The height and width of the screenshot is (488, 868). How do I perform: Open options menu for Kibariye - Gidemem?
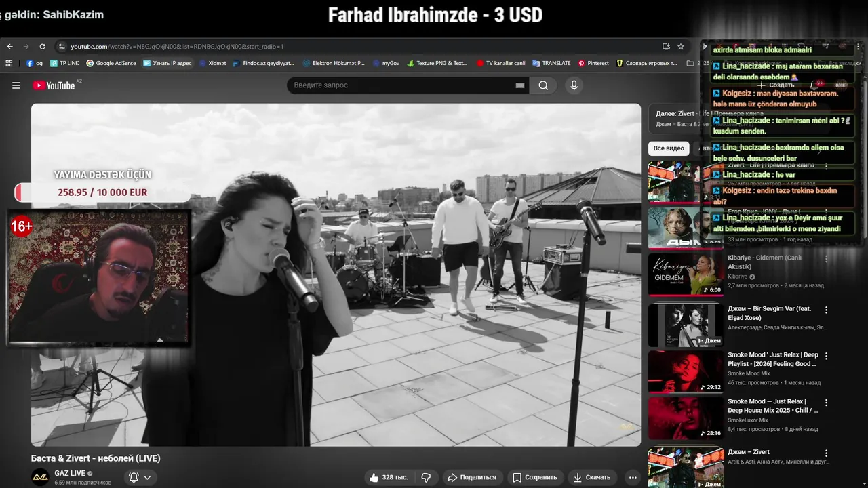point(826,258)
